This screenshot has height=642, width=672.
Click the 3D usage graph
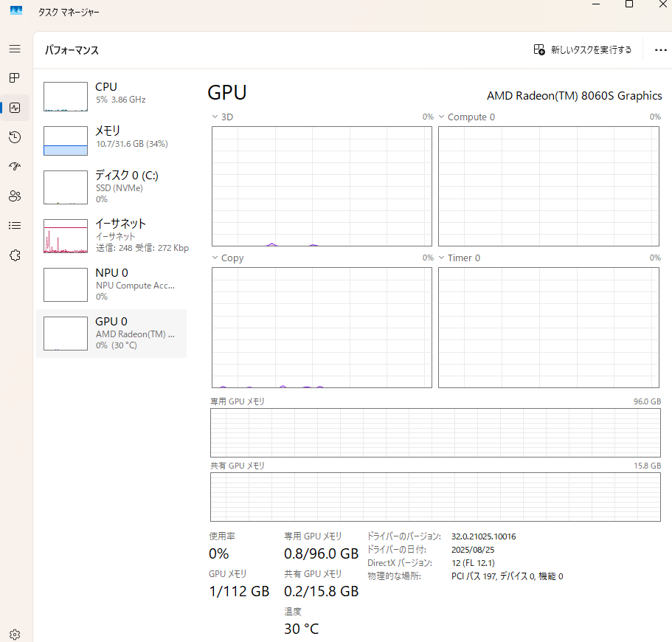click(322, 186)
